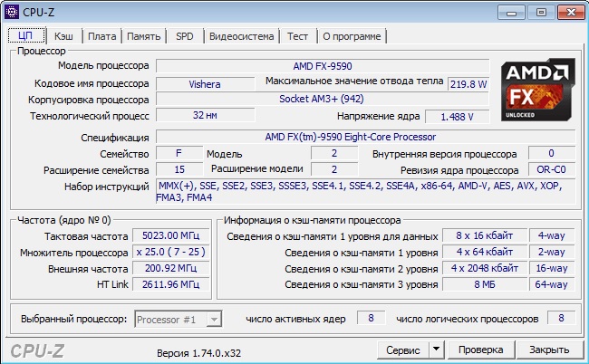Viewport: 589px width, 364px height.
Task: Click the 4 x 2048 кбайт L2 cache value
Action: (485, 268)
